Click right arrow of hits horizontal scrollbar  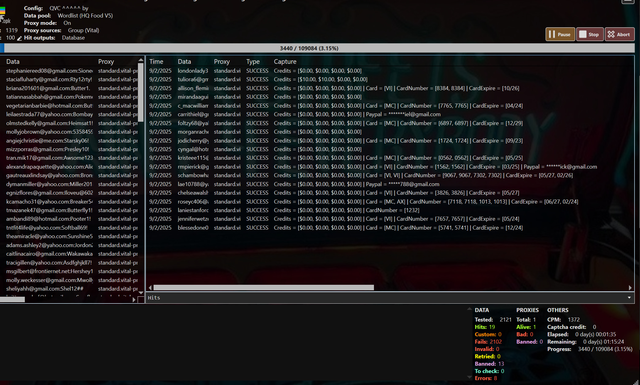(x=630, y=287)
